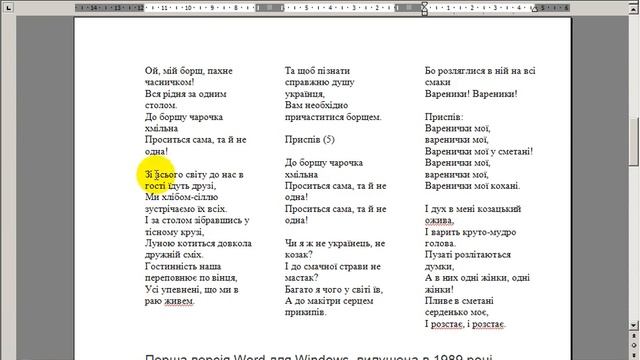Click the column gap marker between second and third columns on the ruler
This screenshot has width=640, height=360.
coord(409,8)
